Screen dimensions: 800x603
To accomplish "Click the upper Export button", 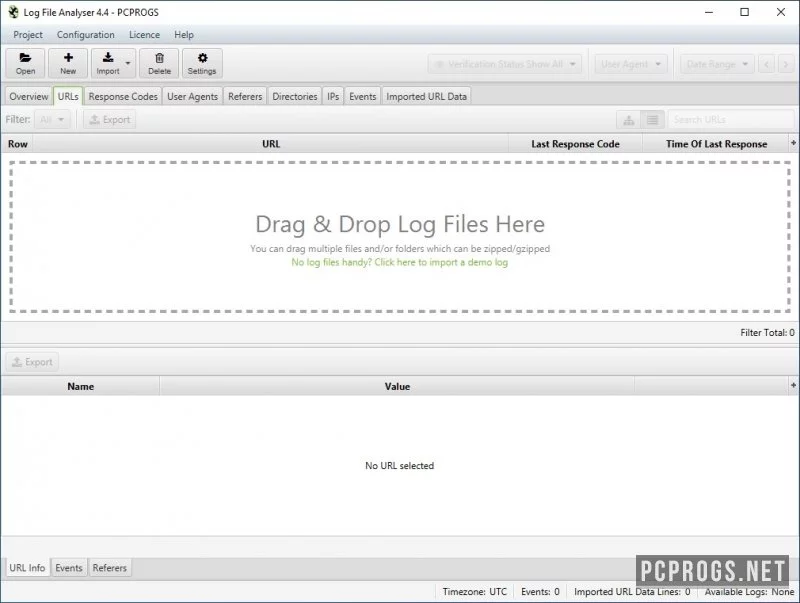I will (110, 120).
